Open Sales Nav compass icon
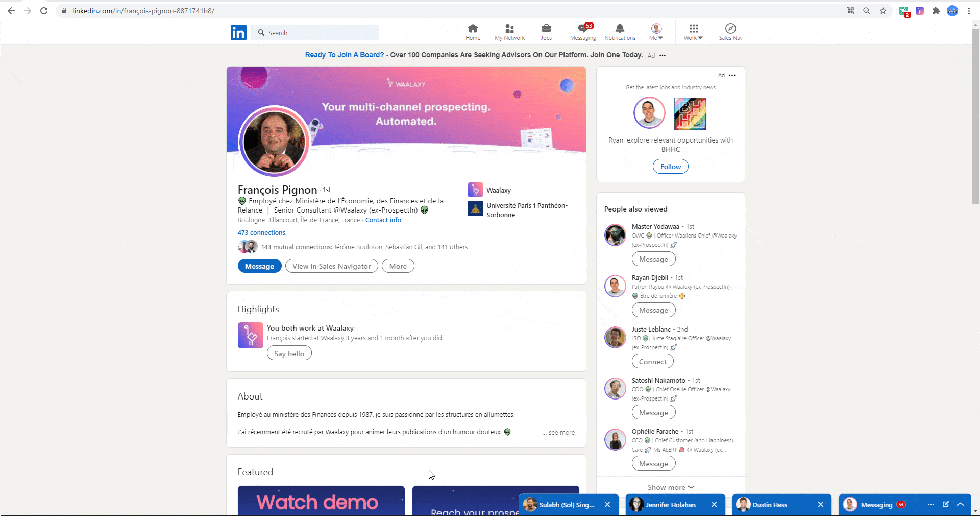Viewport: 980px width, 516px height. (x=730, y=32)
